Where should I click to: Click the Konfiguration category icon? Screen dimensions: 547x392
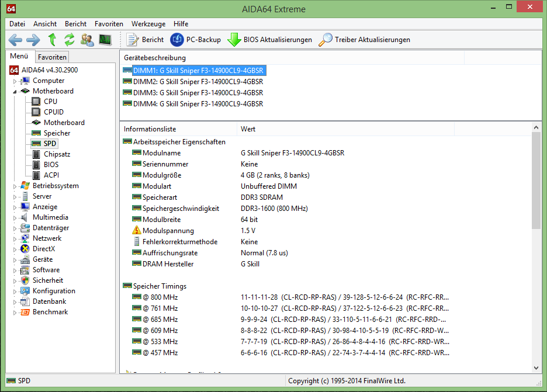tap(25, 291)
